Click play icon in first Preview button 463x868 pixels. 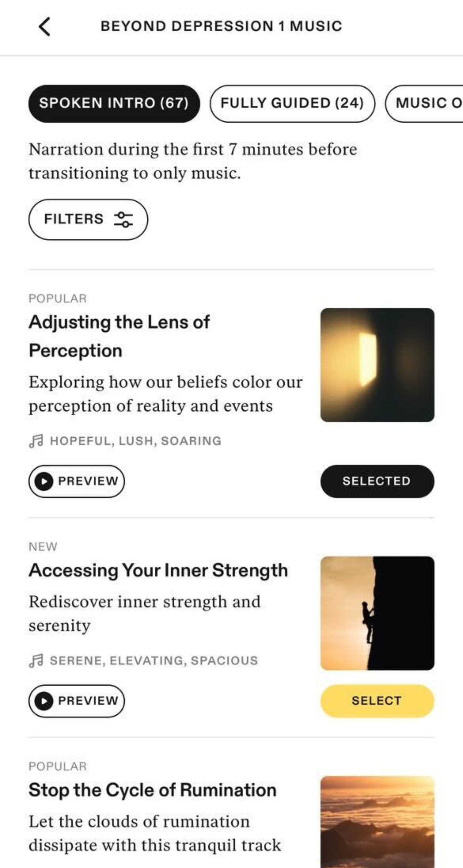(44, 481)
